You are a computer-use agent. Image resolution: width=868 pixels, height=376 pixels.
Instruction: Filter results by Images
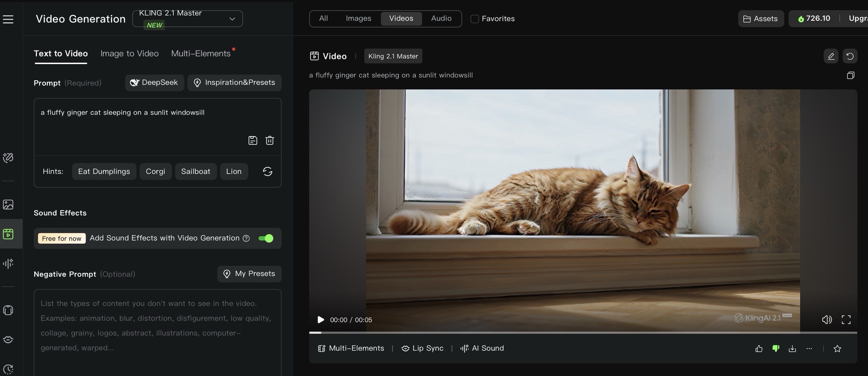[359, 19]
